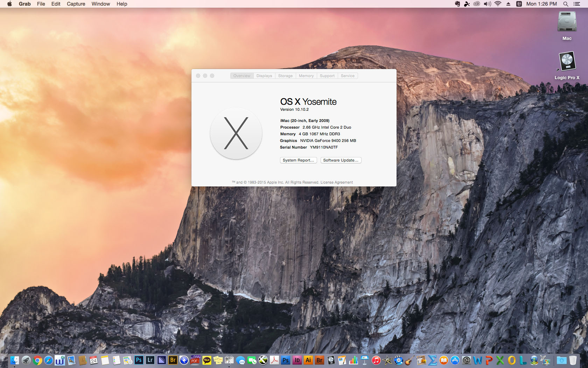Viewport: 588px width, 368px height.
Task: Launch Adobe Illustrator from the dock
Action: (308, 360)
